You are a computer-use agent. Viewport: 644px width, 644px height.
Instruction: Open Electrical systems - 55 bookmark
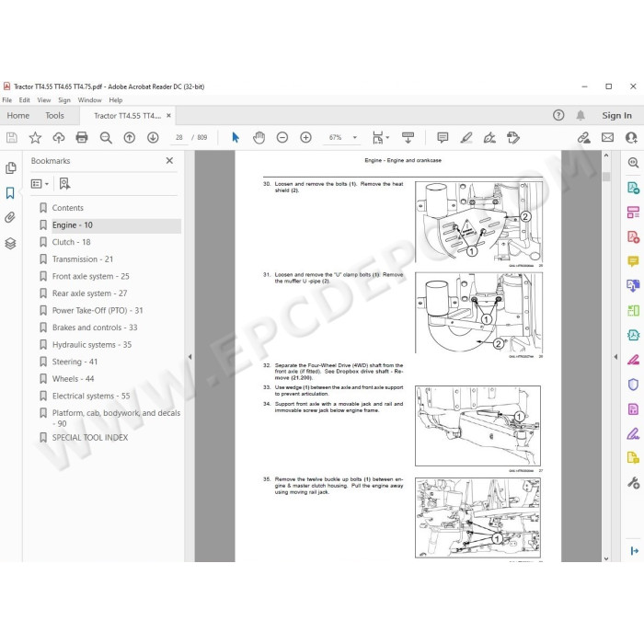click(x=91, y=396)
